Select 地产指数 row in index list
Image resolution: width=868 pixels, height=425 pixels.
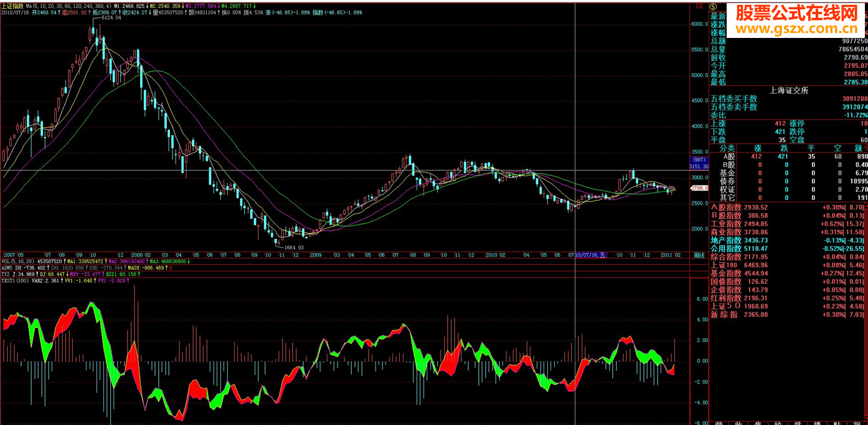tap(726, 240)
